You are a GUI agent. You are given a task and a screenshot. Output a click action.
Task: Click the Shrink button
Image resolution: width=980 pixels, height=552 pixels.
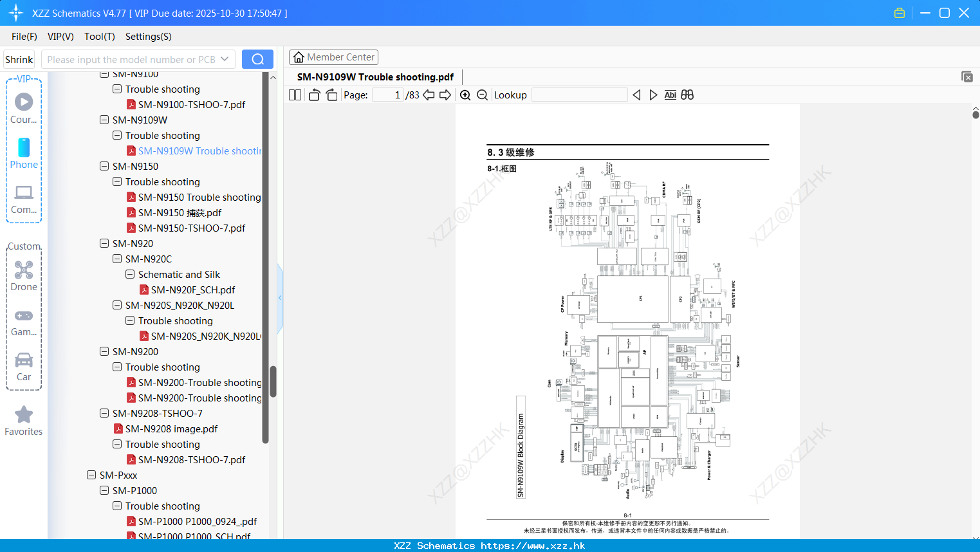[19, 59]
